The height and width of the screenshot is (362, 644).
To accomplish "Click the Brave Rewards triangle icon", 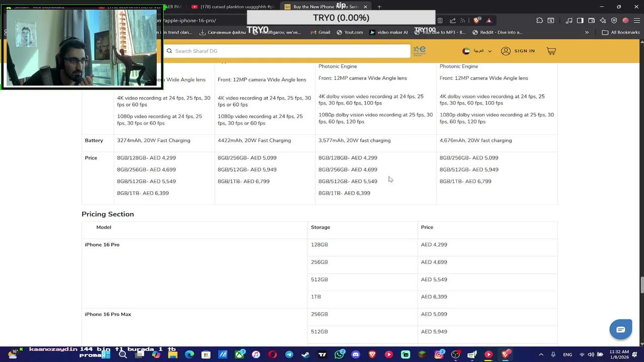I will coord(489,21).
